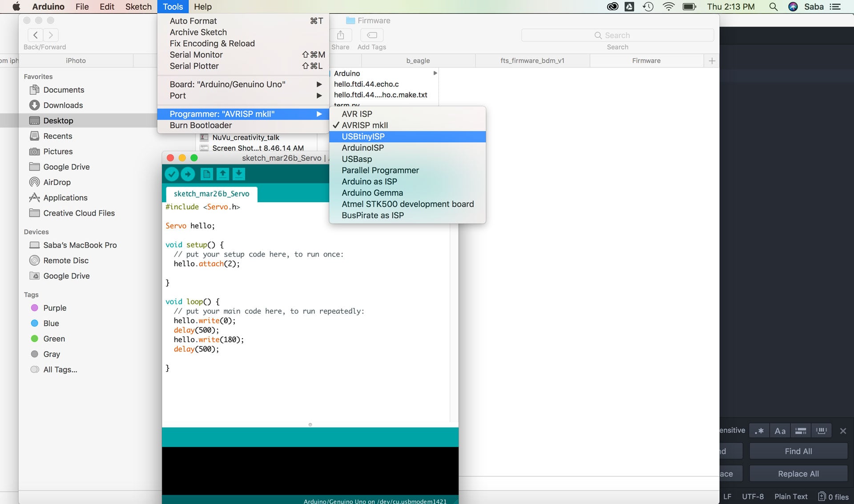
Task: Click the Blue tag in sidebar
Action: point(51,324)
